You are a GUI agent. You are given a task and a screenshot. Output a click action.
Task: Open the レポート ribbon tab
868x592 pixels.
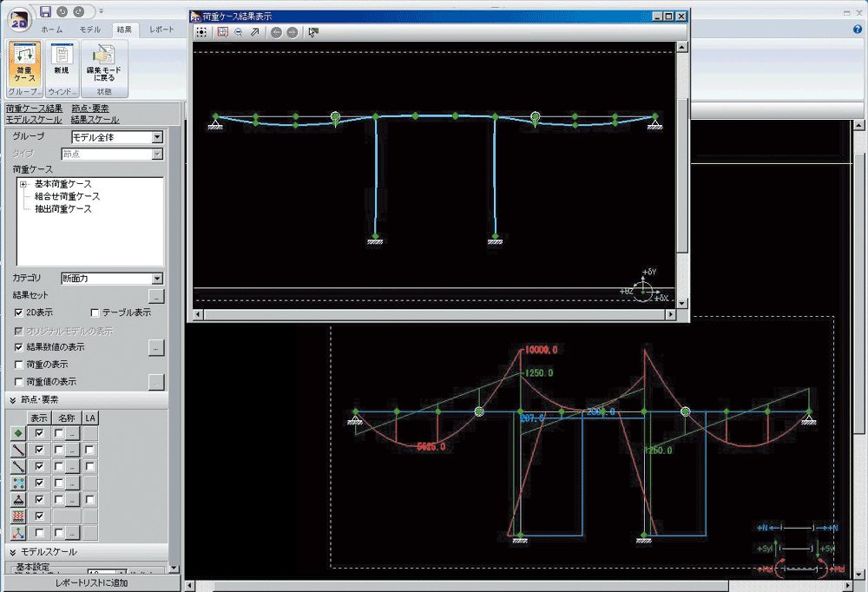pos(161,30)
